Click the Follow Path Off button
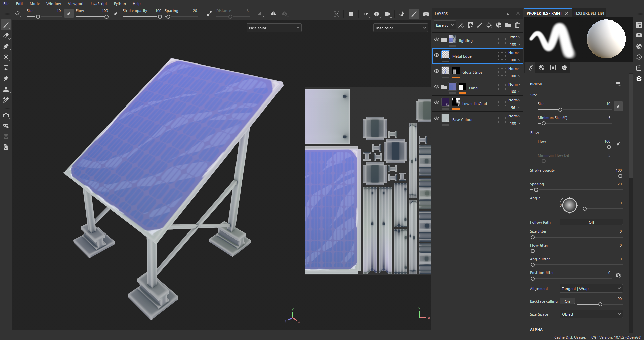The height and width of the screenshot is (340, 644). coord(591,222)
